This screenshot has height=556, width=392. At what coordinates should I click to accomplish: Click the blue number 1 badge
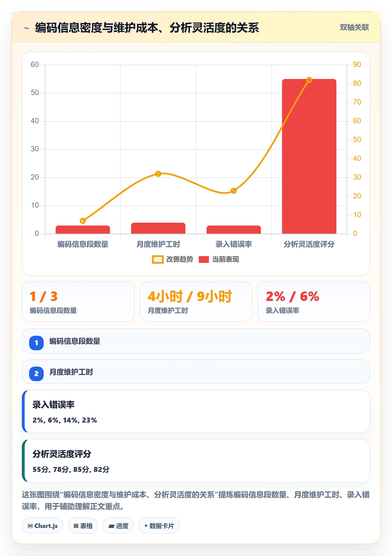(x=36, y=343)
